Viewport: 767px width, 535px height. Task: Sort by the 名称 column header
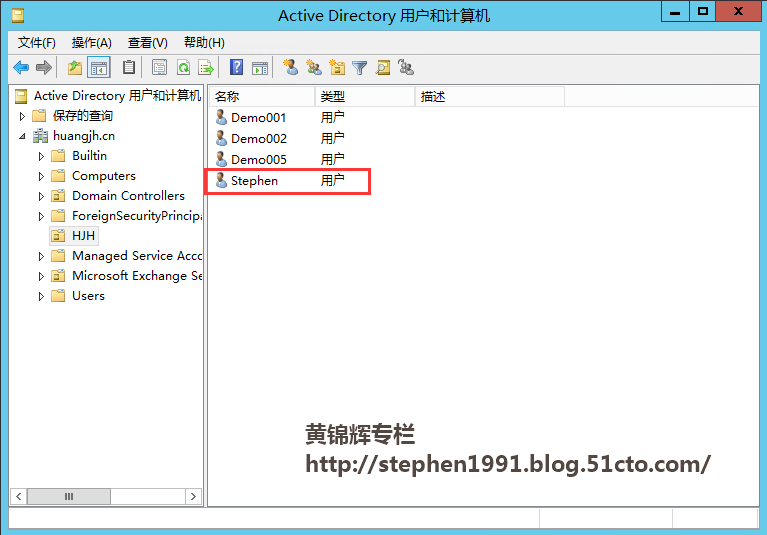[x=262, y=97]
